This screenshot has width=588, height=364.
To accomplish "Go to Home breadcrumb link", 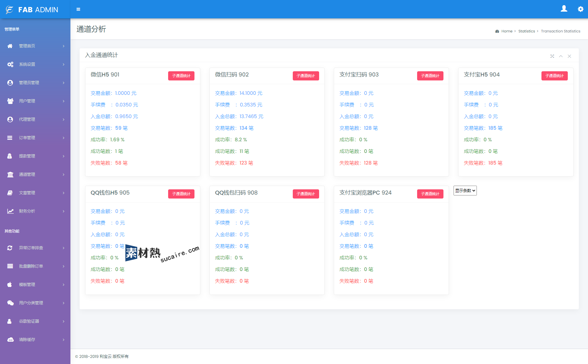I will 507,31.
